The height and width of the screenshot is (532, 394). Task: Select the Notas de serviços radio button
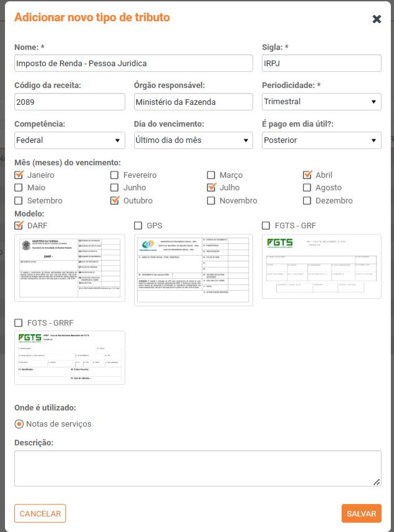click(x=19, y=423)
